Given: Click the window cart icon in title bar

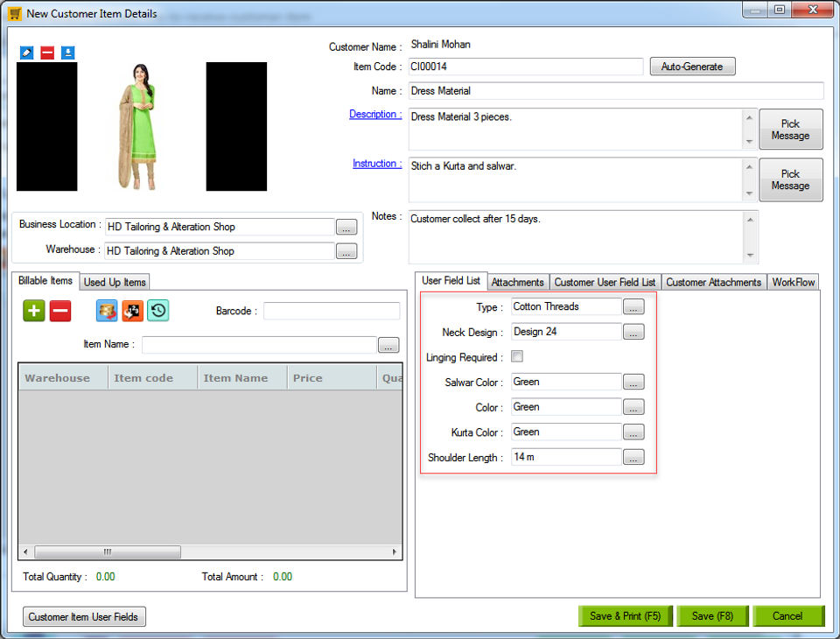Looking at the screenshot, I should pyautogui.click(x=15, y=13).
